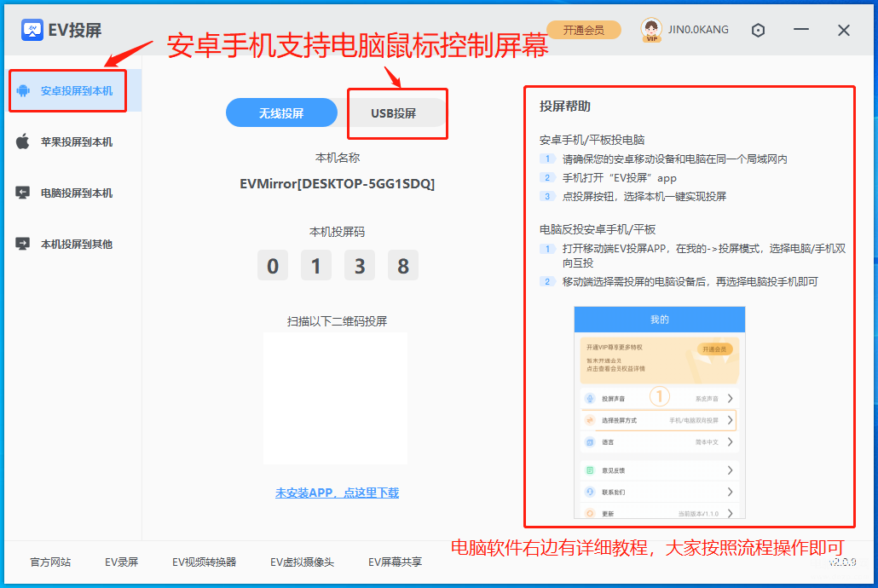Viewport: 878px width, 588px height.
Task: Click help step 点投屏按钮，选择本机一键实现投屏
Action: [x=644, y=197]
